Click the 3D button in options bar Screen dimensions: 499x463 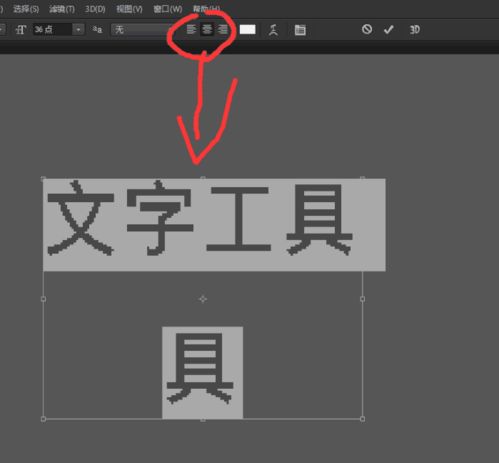click(x=415, y=30)
